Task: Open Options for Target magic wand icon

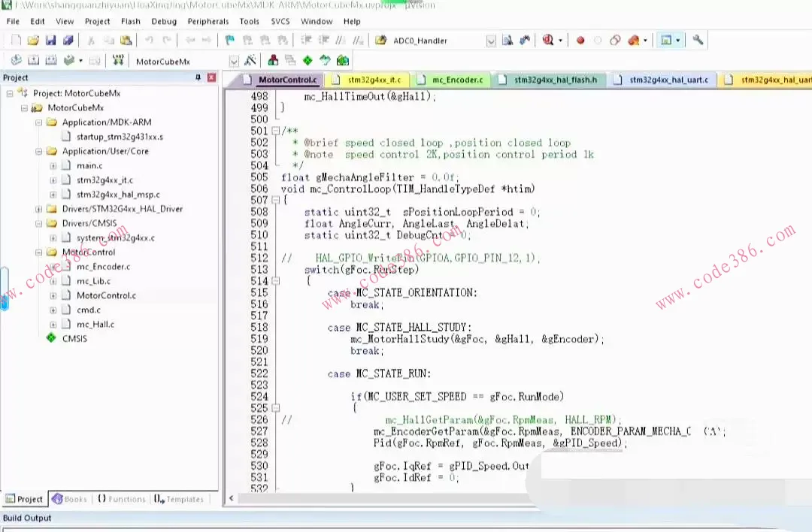Action: point(250,61)
